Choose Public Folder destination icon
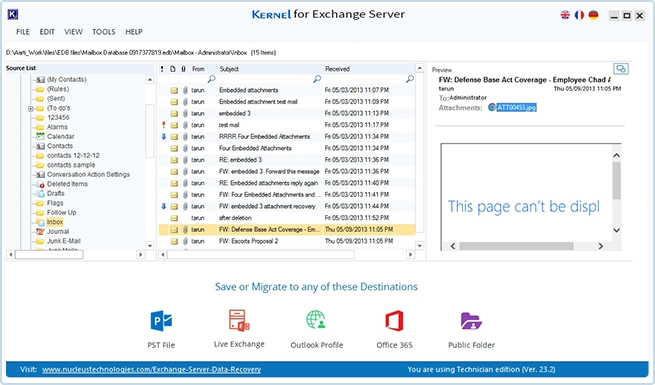This screenshot has height=385, width=655. tap(471, 321)
